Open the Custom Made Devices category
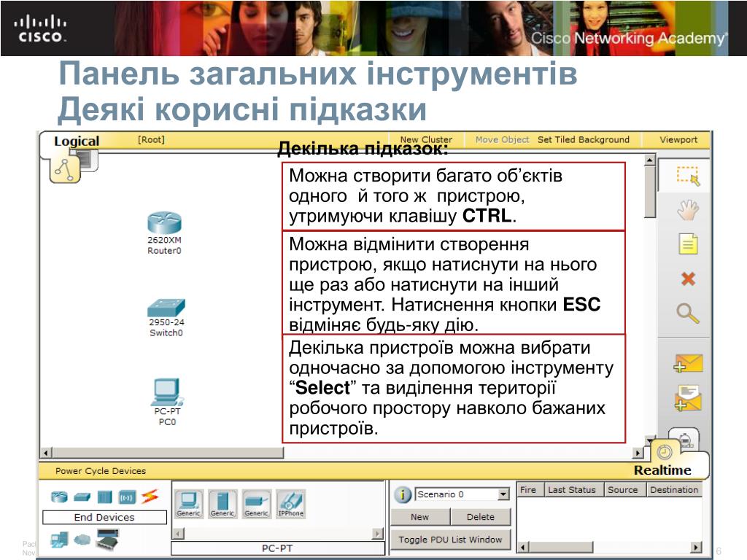This screenshot has height=560, width=747. pos(107,540)
